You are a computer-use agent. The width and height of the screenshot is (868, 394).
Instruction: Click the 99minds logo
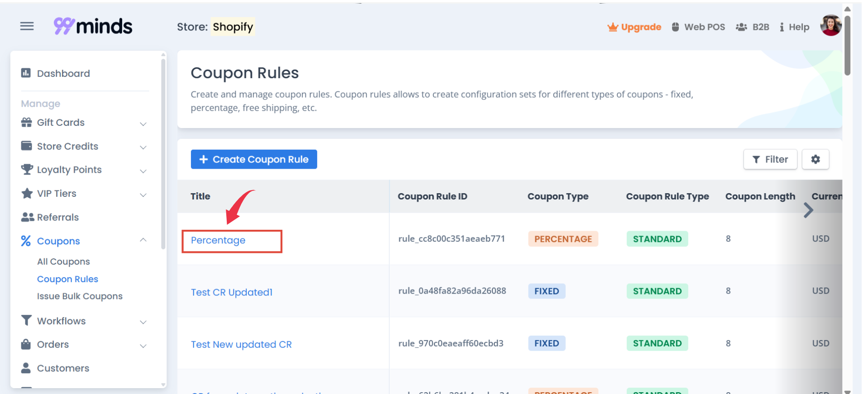tap(93, 26)
